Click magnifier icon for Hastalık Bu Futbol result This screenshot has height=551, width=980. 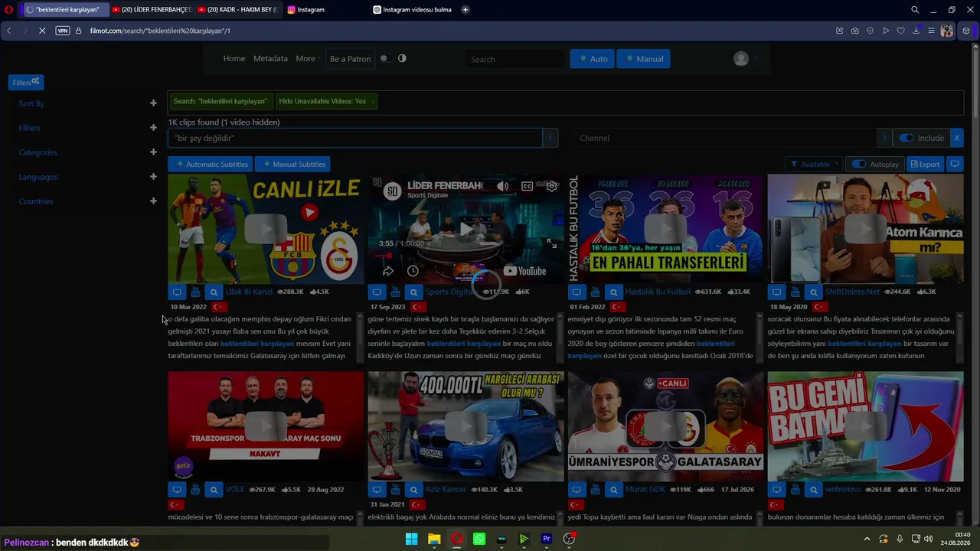click(x=613, y=292)
